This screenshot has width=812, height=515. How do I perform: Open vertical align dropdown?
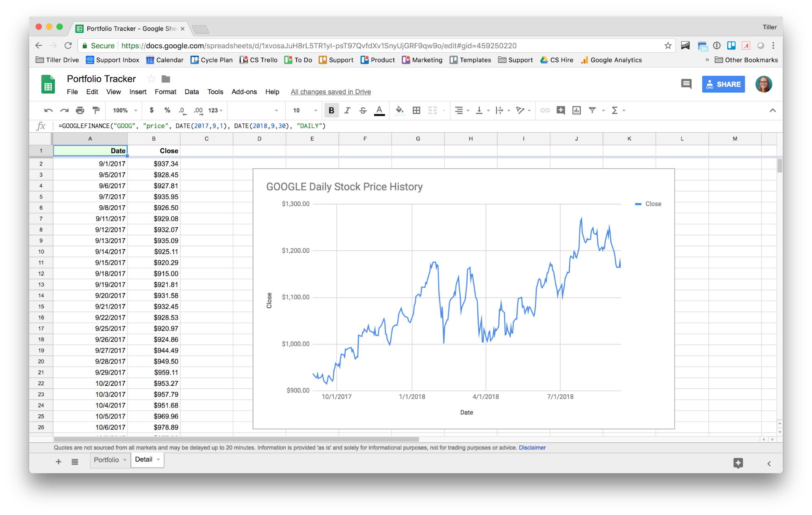pyautogui.click(x=482, y=110)
